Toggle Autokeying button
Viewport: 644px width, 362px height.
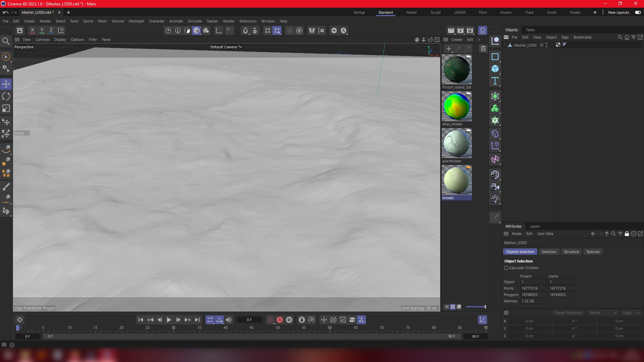point(280,320)
